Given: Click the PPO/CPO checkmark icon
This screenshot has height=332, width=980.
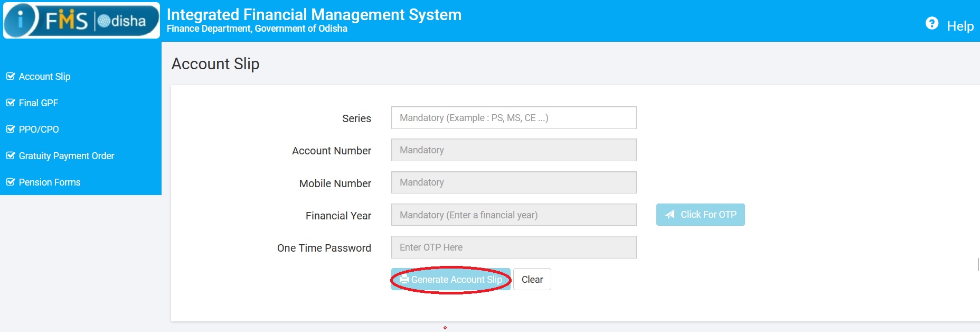Looking at the screenshot, I should [11, 129].
